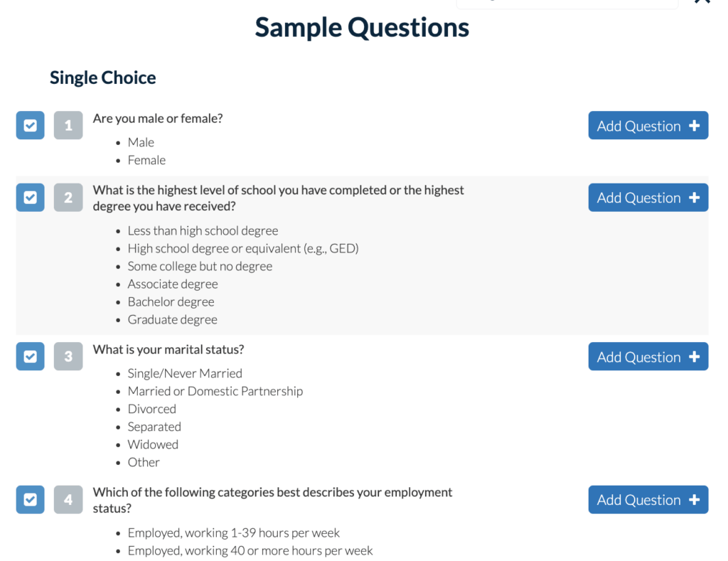
Task: Select the 'Widowed' answer option
Action: [x=153, y=444]
